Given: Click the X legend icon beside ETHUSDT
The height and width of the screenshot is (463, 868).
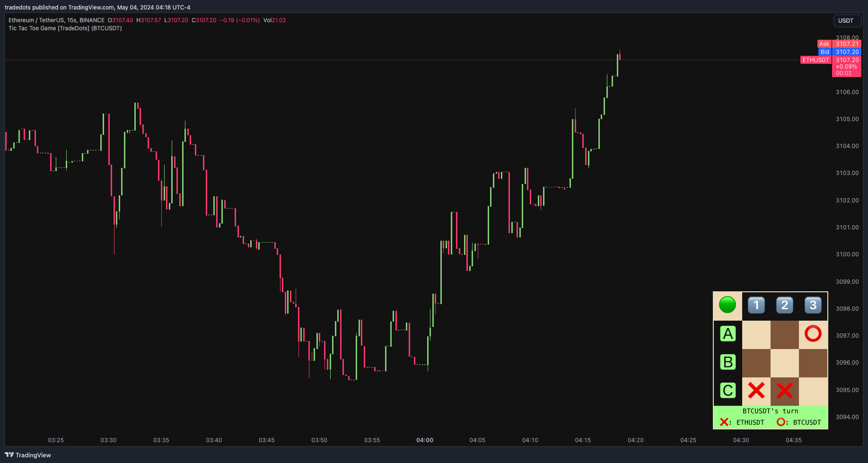Looking at the screenshot, I should pyautogui.click(x=724, y=422).
